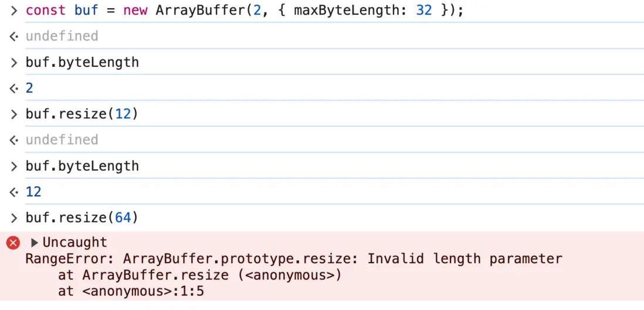
Task: Click the input chevron before second buf.byteLength
Action: click(14, 166)
